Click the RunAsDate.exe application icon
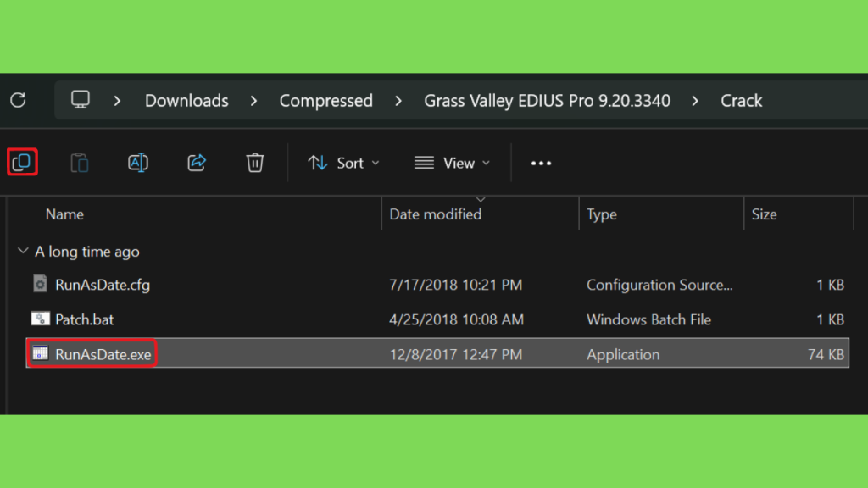Image resolution: width=868 pixels, height=488 pixels. pyautogui.click(x=40, y=353)
